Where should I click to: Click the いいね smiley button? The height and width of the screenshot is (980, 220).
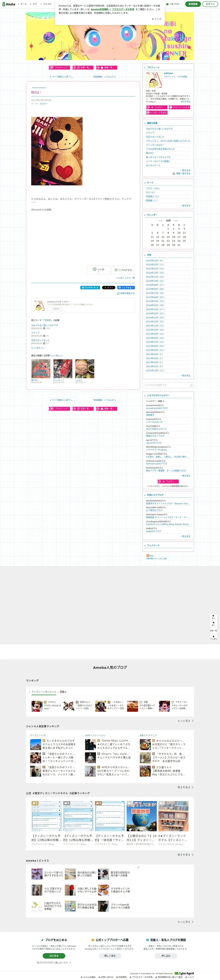(99, 270)
